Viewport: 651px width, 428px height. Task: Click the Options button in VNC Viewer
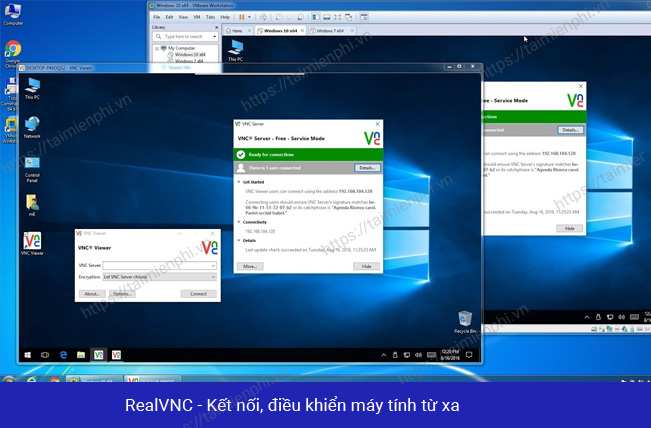click(x=122, y=294)
